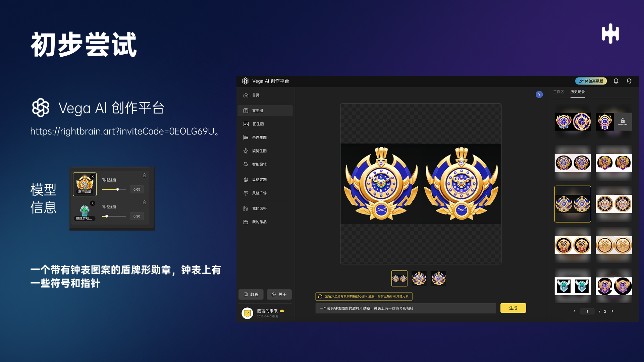Open the pale gold coins history thumbnail

pyautogui.click(x=614, y=245)
